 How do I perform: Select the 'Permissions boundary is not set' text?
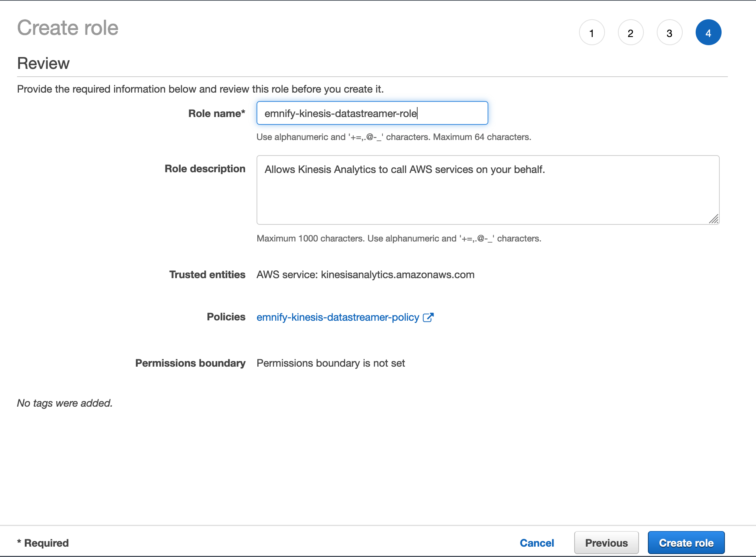pos(331,363)
